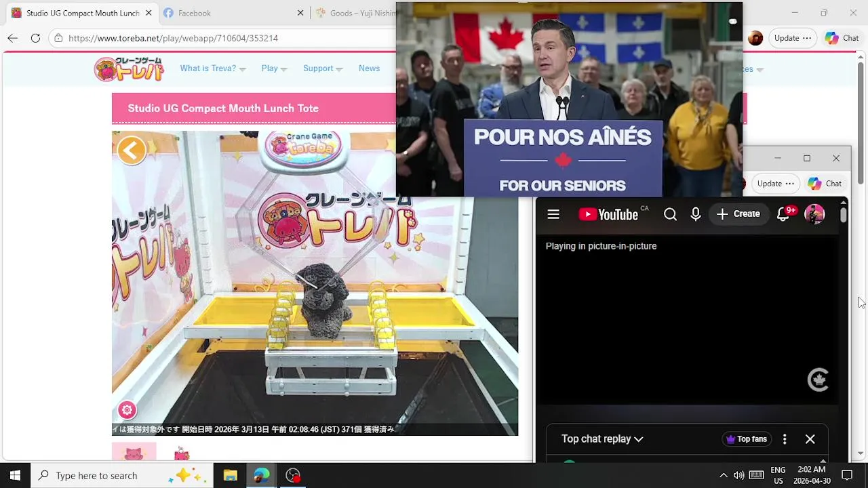The height and width of the screenshot is (488, 868).
Task: Click the Playing in picture-in-picture text
Action: coord(601,246)
